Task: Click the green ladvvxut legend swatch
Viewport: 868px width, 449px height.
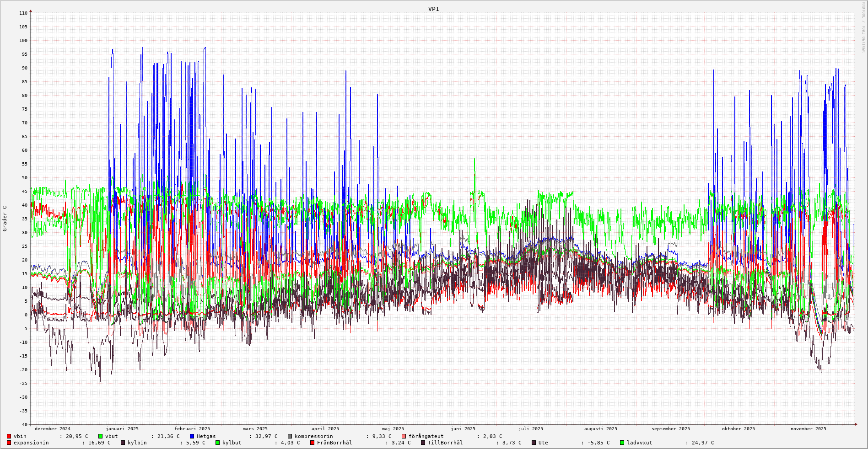Action: pyautogui.click(x=622, y=443)
